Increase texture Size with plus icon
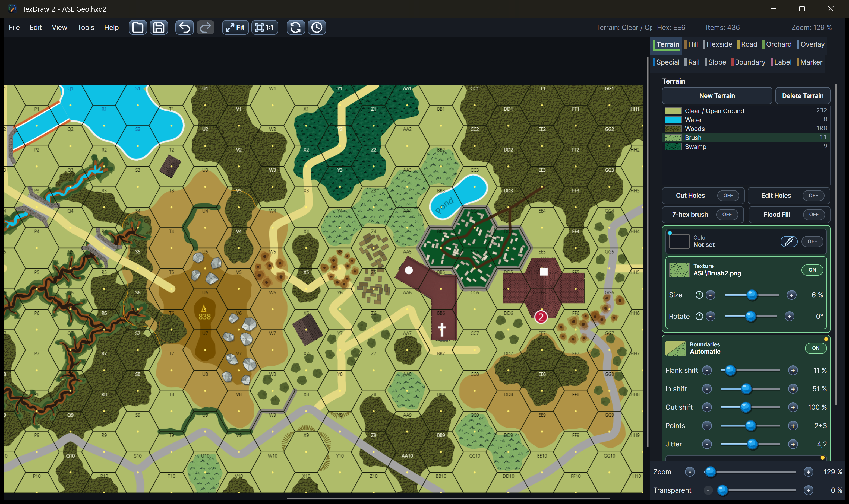The image size is (849, 504). 791,295
